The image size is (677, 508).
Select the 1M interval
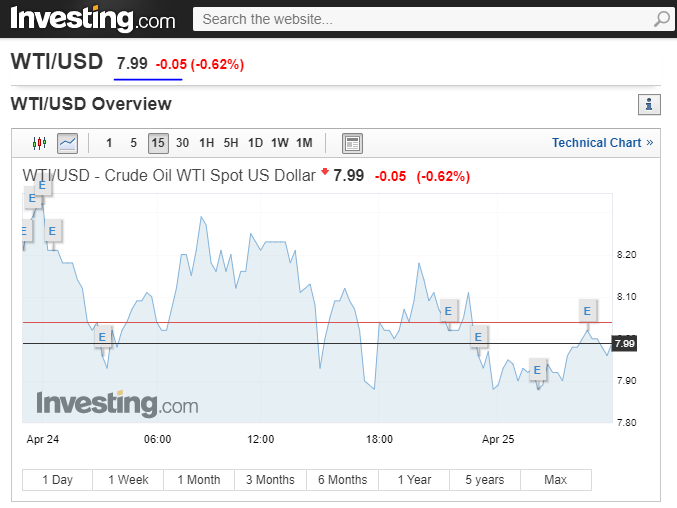(x=304, y=143)
